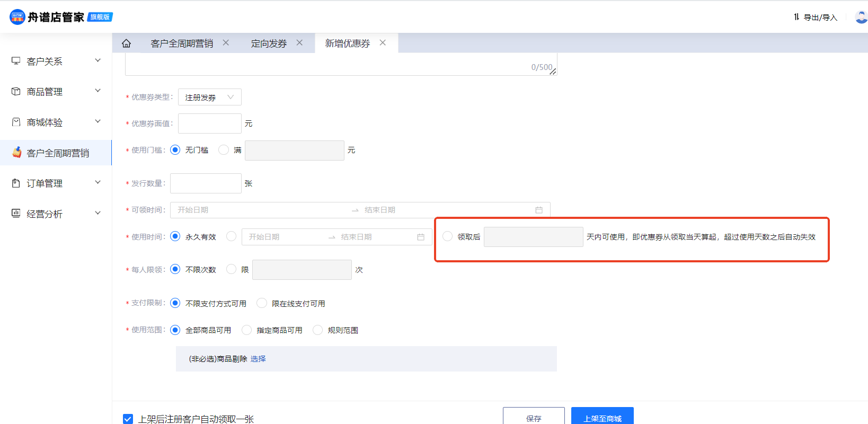Click the user avatar icon

click(x=861, y=17)
